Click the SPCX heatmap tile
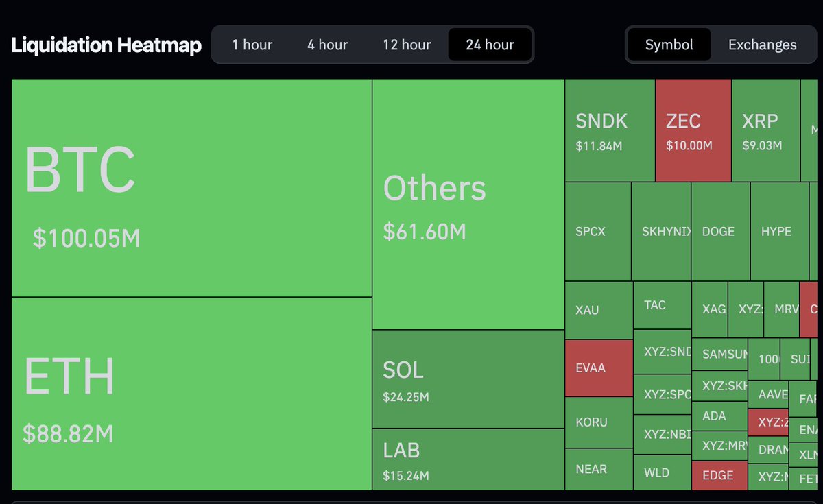823x504 pixels. click(x=598, y=232)
